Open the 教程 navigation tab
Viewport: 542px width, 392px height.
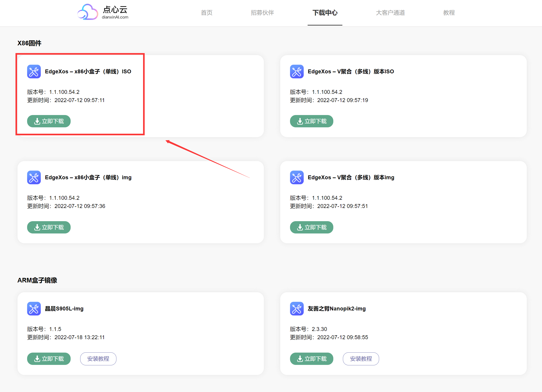[449, 13]
